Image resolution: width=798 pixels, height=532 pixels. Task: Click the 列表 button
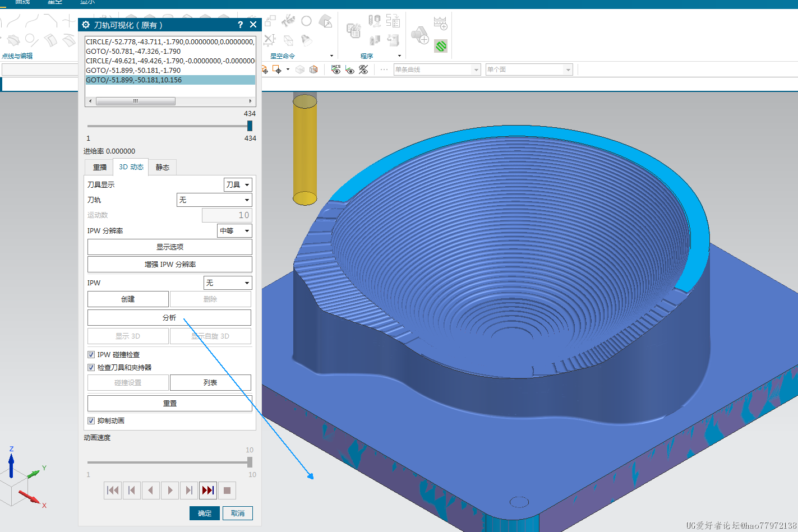(x=210, y=382)
